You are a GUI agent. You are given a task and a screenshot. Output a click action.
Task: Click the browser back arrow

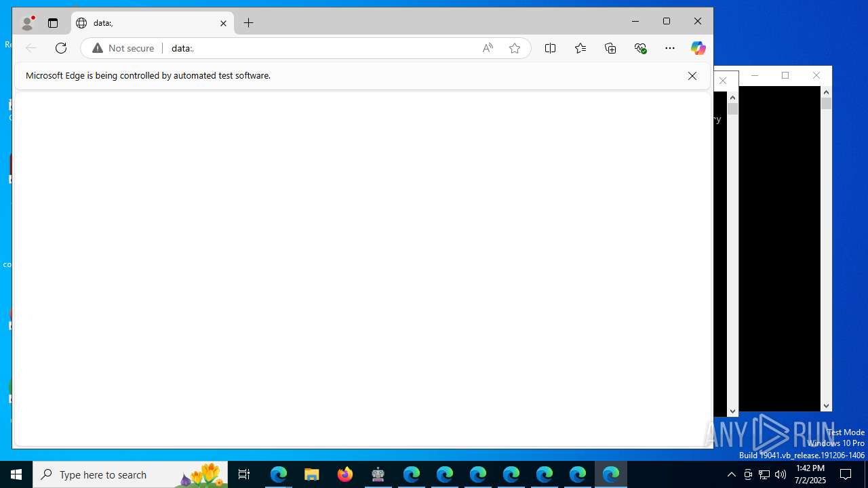(31, 48)
